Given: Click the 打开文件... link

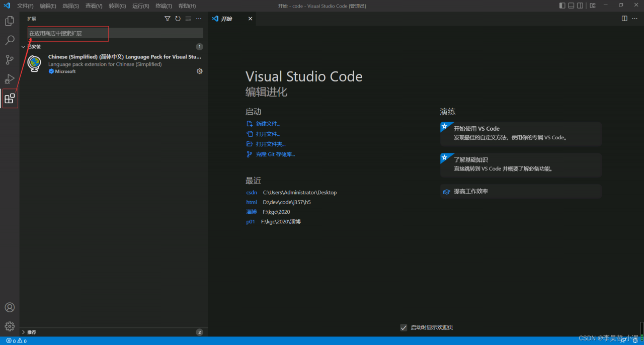Looking at the screenshot, I should coord(268,134).
